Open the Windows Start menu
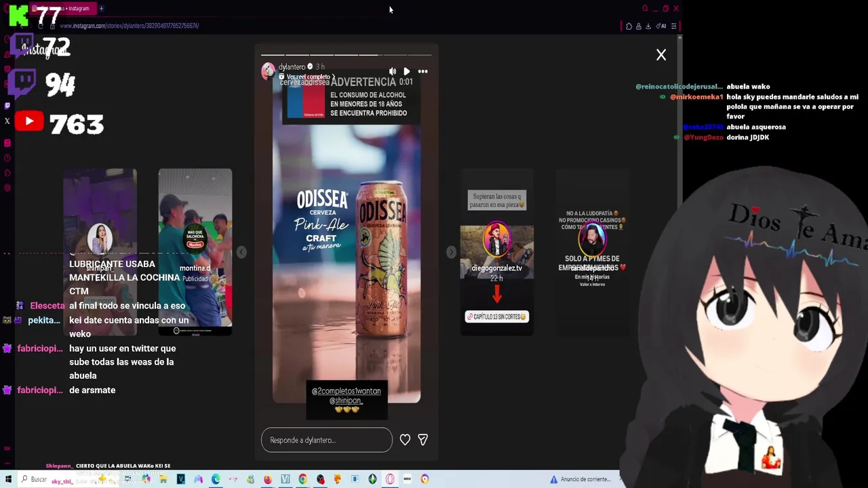Screen dimensions: 868x488 point(8,479)
